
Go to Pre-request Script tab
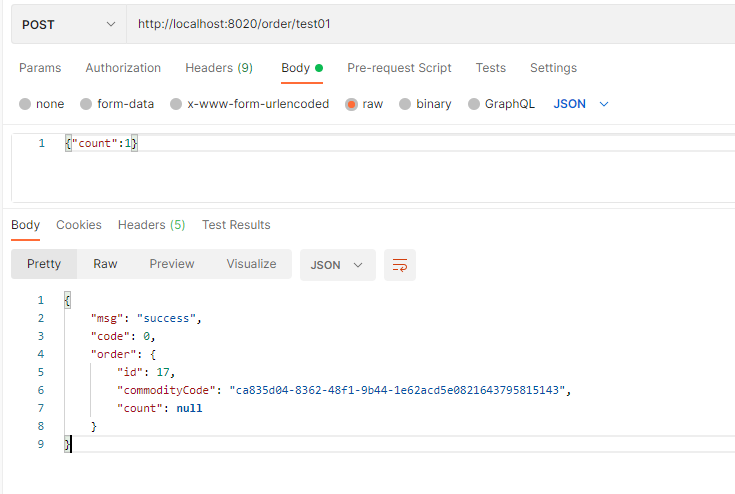tap(399, 68)
